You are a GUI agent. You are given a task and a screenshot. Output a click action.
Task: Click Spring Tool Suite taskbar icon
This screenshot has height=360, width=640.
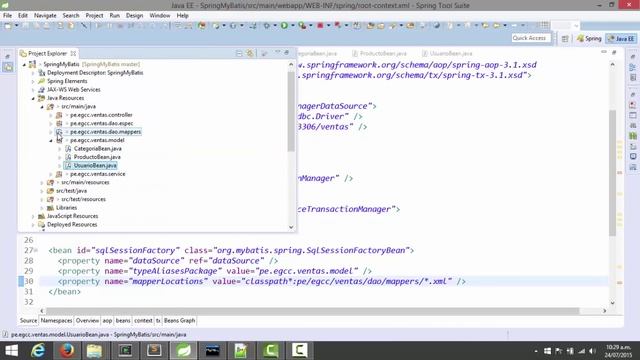pos(183,351)
